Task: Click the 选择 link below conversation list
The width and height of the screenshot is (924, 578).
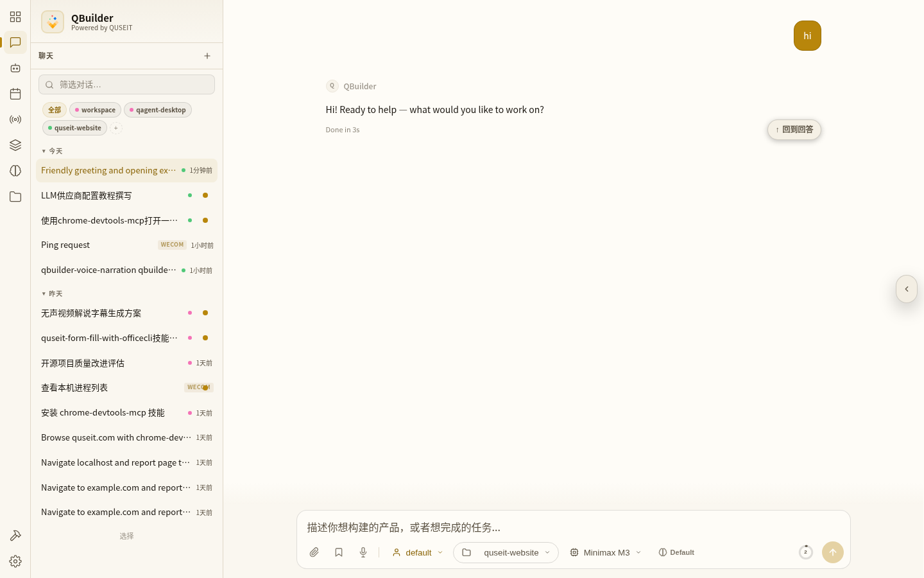Action: point(126,536)
